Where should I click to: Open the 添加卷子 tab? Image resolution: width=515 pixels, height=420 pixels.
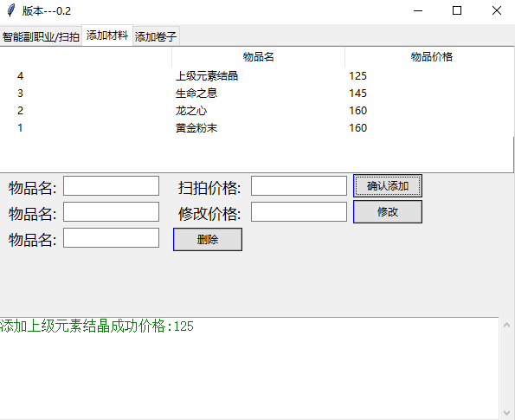(x=156, y=36)
